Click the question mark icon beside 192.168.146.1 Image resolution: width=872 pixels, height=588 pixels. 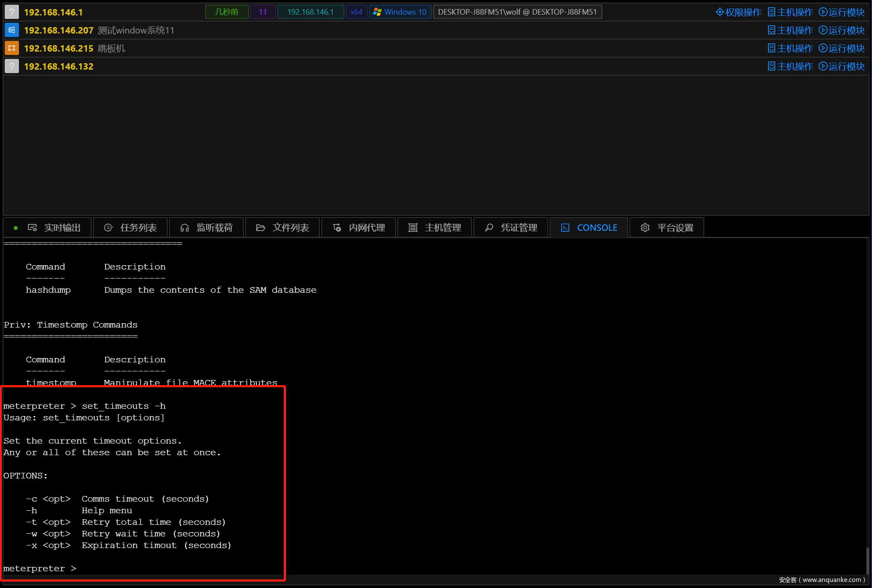(x=12, y=12)
